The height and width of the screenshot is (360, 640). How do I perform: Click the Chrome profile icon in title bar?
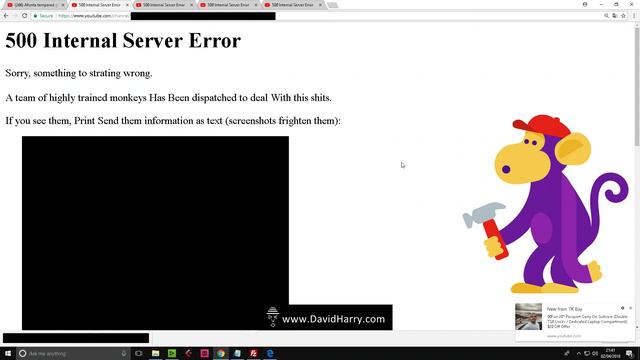point(585,4)
